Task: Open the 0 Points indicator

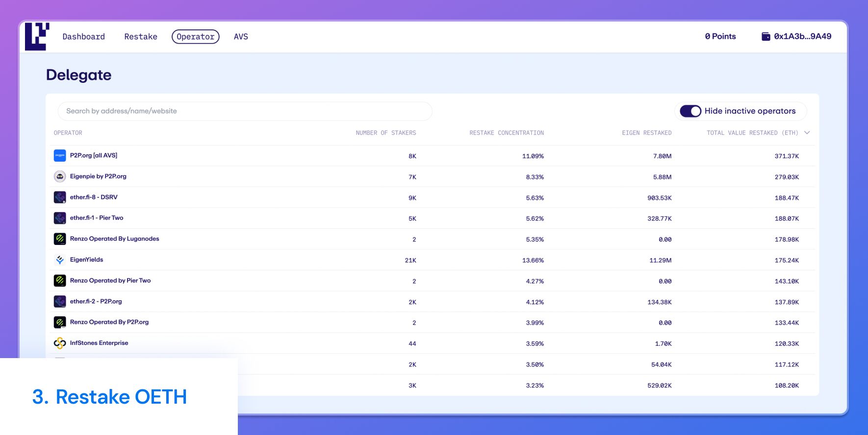Action: point(720,36)
